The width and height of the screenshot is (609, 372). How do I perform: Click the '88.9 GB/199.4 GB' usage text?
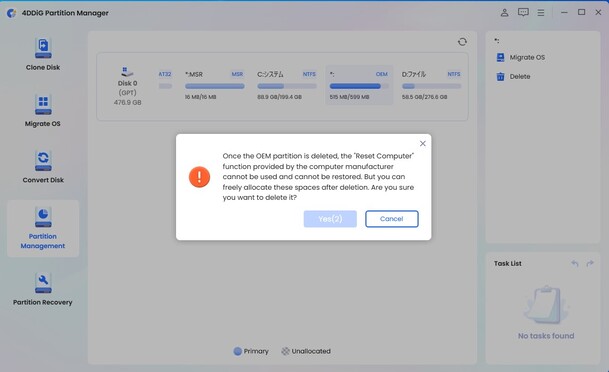pyautogui.click(x=279, y=97)
